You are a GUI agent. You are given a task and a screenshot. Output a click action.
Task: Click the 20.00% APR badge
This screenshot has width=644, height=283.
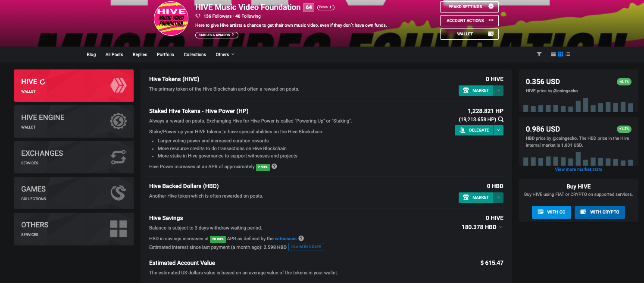(218, 239)
